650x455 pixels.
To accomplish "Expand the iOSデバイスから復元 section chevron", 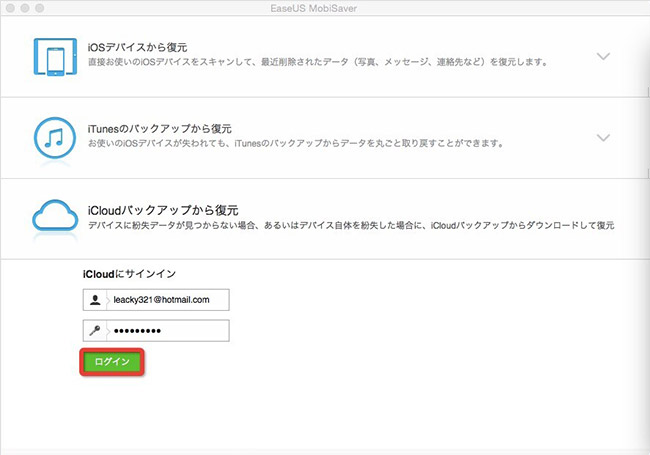I will coord(603,56).
